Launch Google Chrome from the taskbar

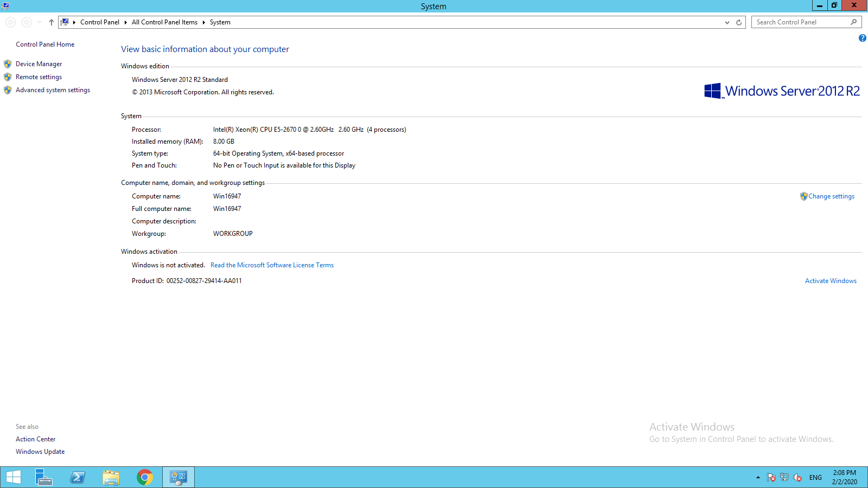click(144, 477)
